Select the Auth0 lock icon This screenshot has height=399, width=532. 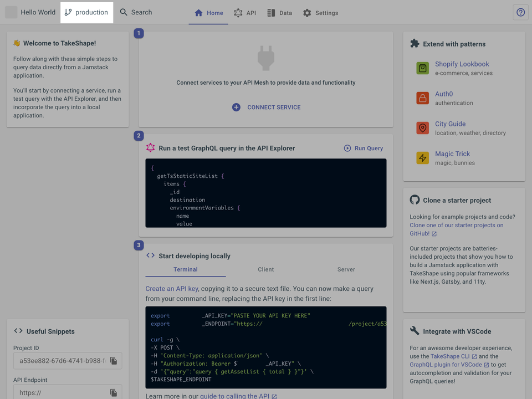pos(423,98)
